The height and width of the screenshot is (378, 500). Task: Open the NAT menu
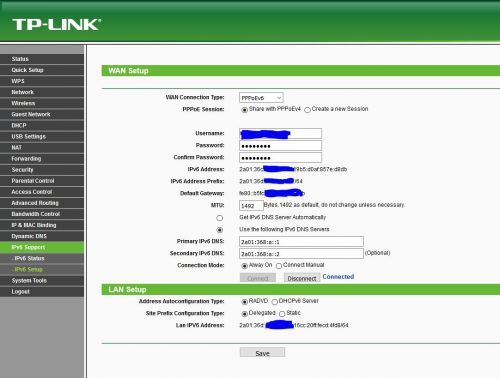pos(42,147)
